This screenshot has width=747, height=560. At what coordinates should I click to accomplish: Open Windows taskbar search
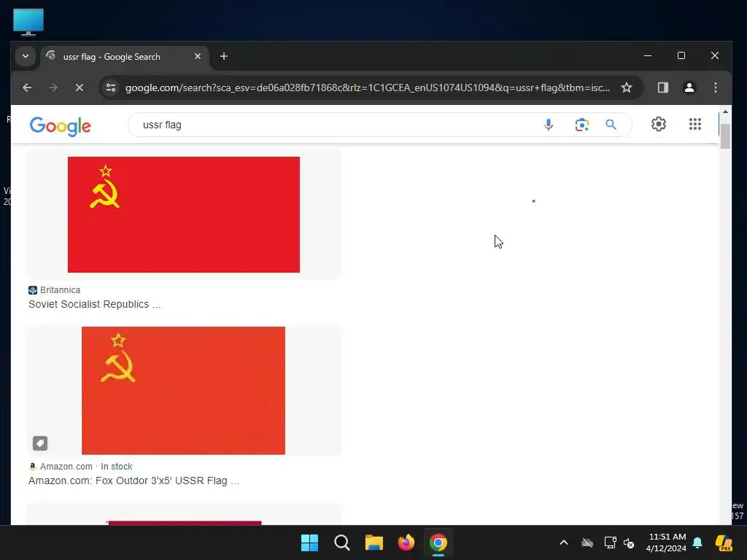(x=341, y=542)
